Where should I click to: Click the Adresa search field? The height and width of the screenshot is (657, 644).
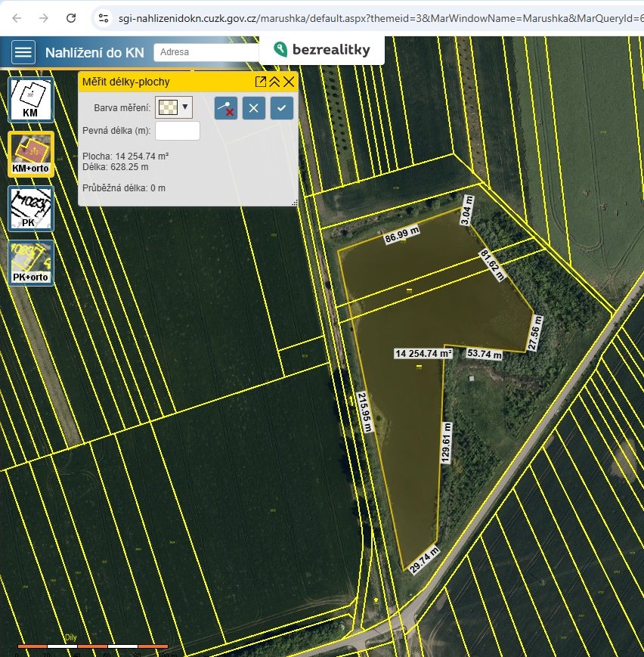click(206, 52)
